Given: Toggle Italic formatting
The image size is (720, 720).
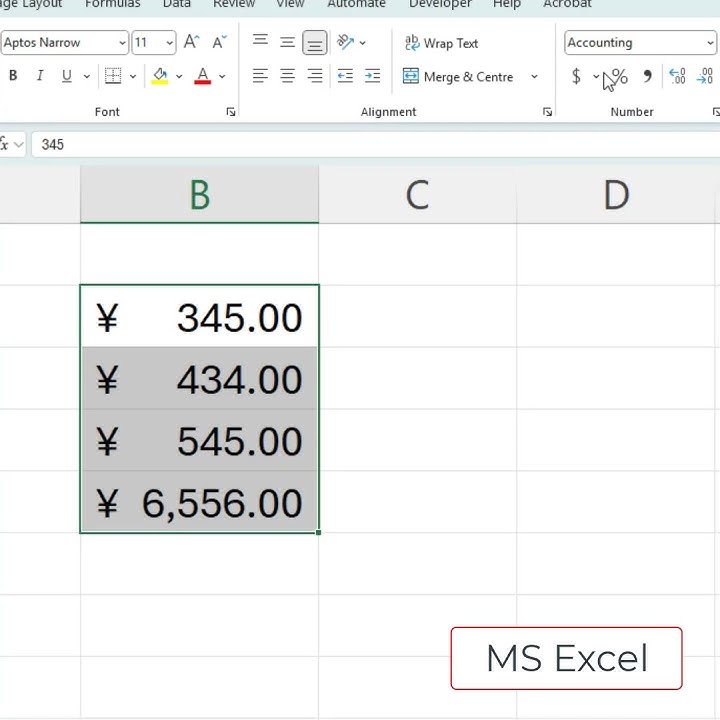Looking at the screenshot, I should pos(40,76).
